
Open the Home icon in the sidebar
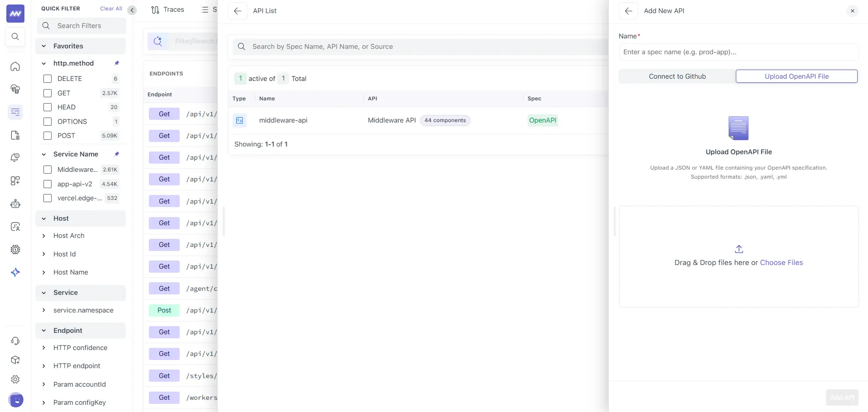[15, 66]
